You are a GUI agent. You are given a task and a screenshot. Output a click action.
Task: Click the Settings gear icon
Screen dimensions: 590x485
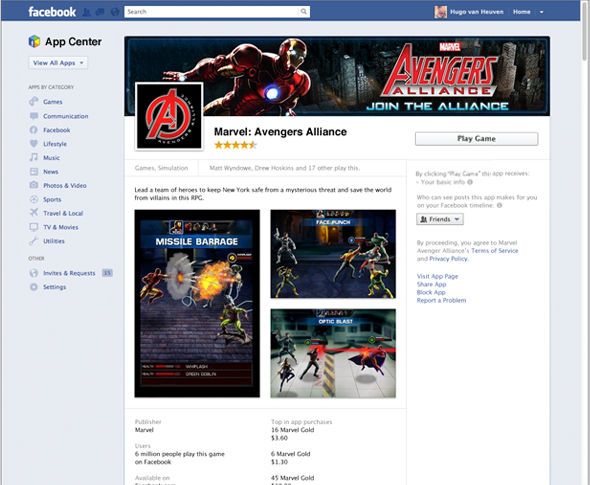point(34,287)
